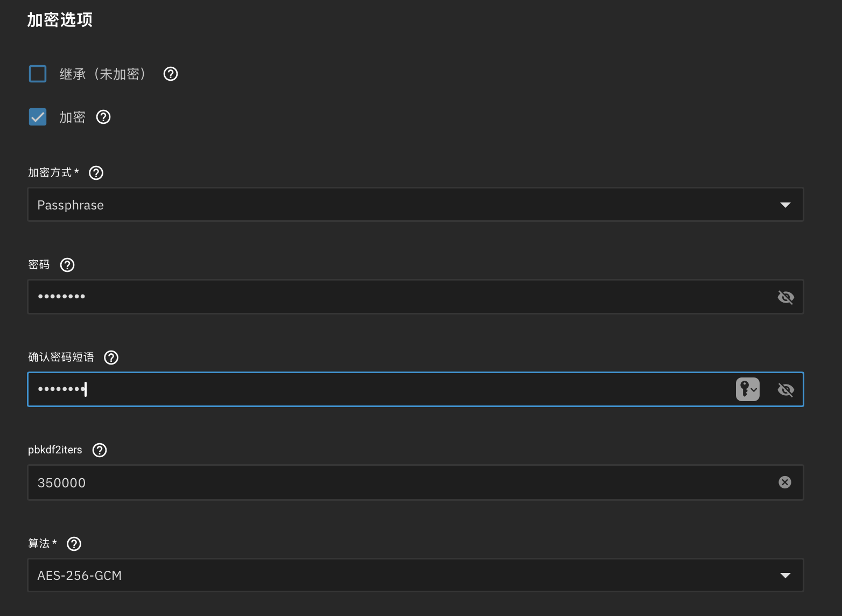This screenshot has width=842, height=616.
Task: Click the key generator icon in confirm field
Action: [745, 389]
